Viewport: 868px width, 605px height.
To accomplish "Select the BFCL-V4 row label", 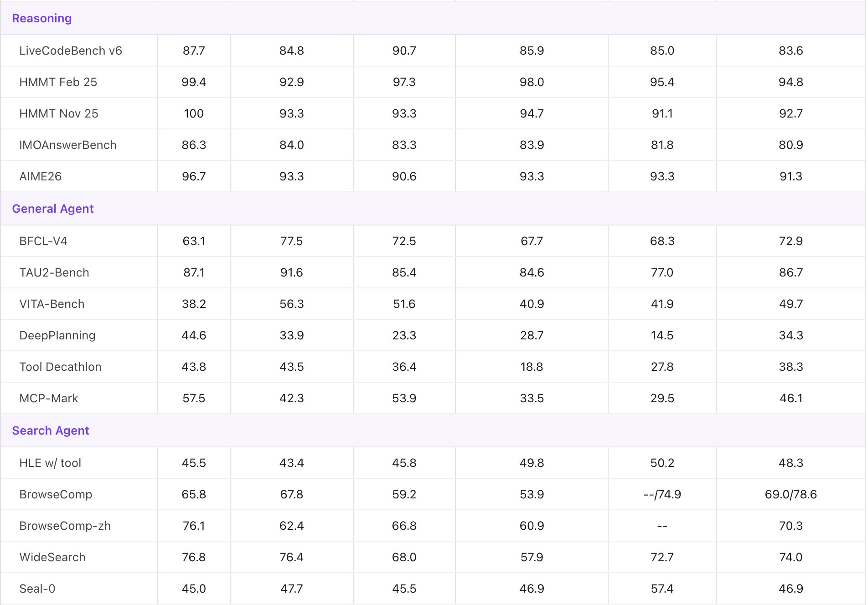I will point(43,241).
